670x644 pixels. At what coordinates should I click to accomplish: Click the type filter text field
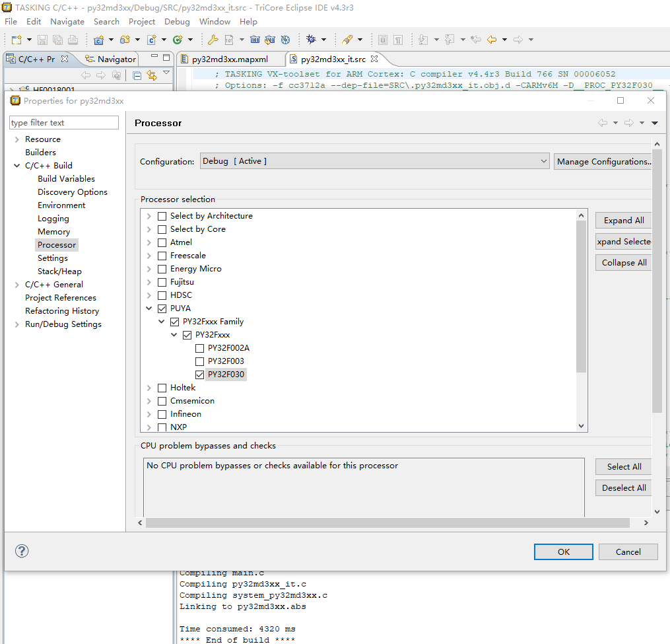[63, 123]
